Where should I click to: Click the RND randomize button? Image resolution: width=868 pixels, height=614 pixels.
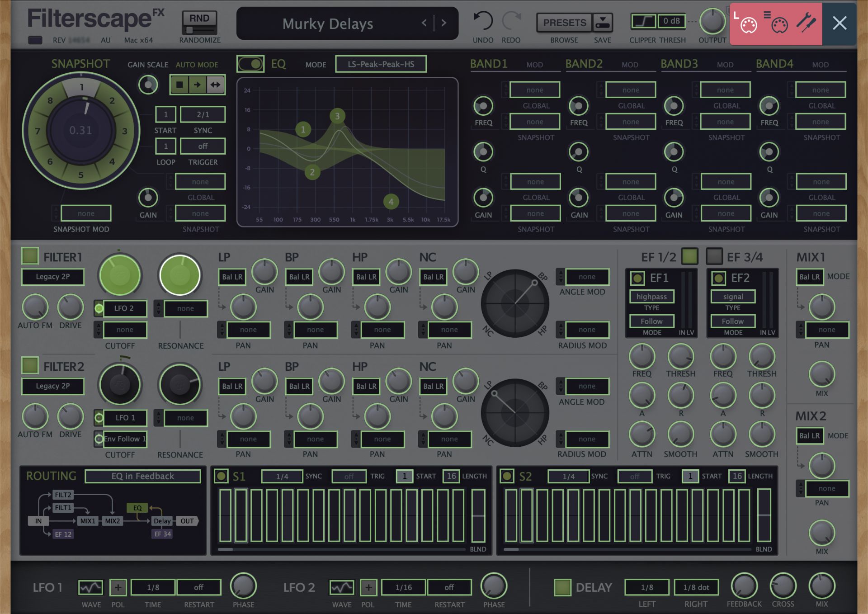tap(199, 22)
